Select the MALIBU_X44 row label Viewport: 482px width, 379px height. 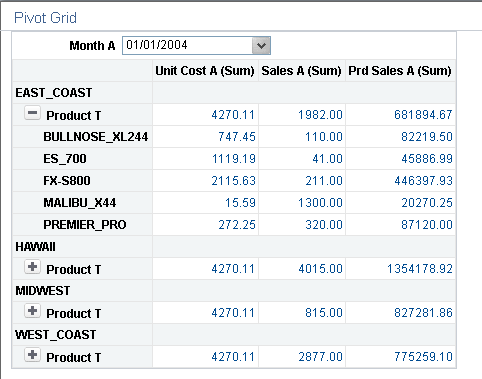point(80,203)
